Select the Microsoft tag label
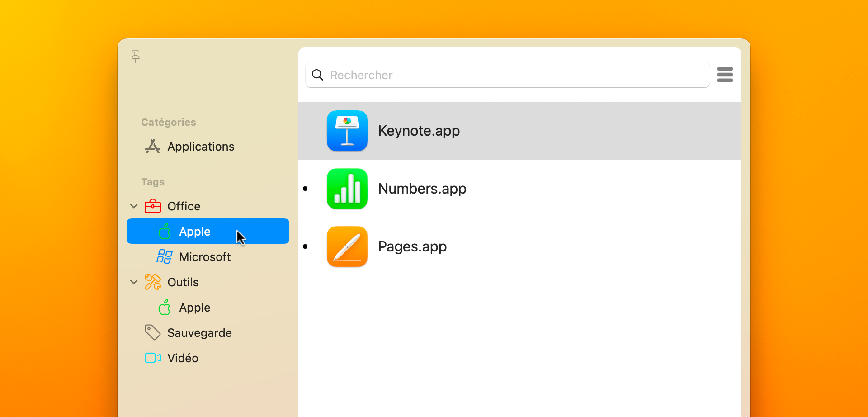This screenshot has height=417, width=868. [205, 257]
